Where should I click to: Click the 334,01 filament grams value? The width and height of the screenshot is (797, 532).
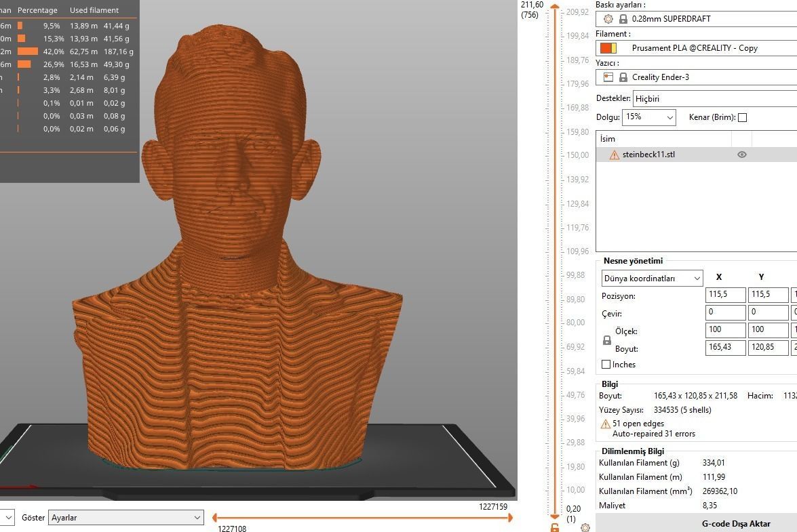pyautogui.click(x=714, y=462)
